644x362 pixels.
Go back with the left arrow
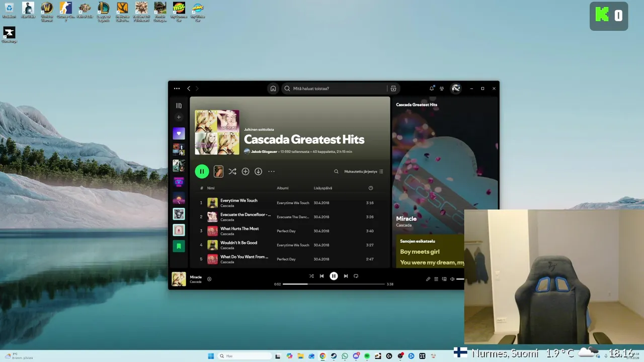(189, 88)
